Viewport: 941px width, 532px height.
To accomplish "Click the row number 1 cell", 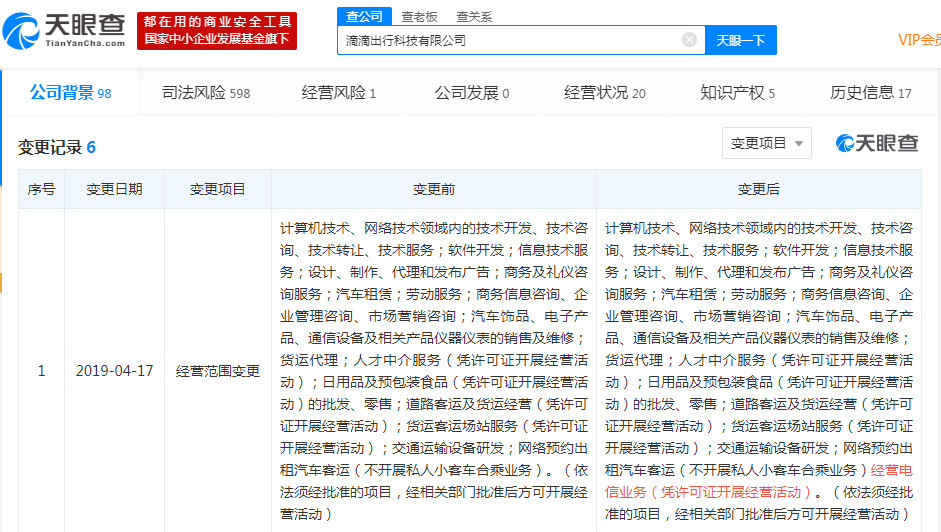I will pos(41,370).
